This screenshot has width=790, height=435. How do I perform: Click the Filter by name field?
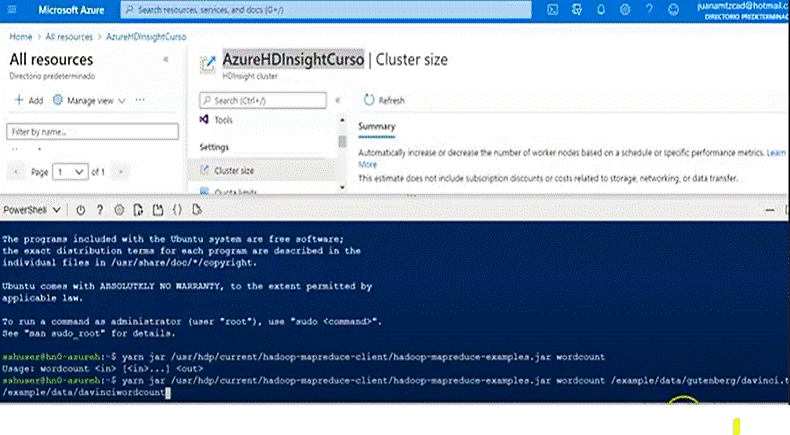(x=92, y=132)
